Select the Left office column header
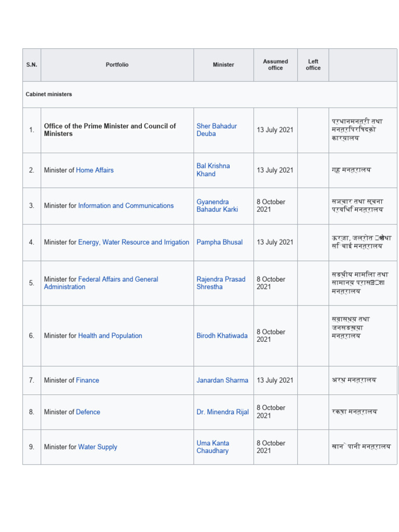 click(x=313, y=65)
